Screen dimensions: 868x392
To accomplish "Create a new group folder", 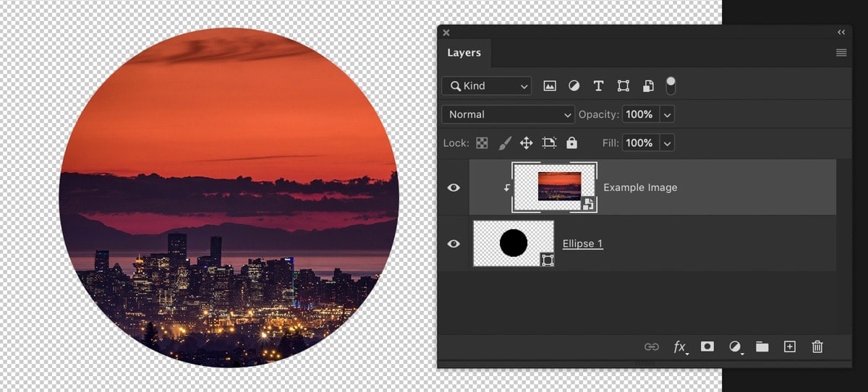I will coord(762,347).
